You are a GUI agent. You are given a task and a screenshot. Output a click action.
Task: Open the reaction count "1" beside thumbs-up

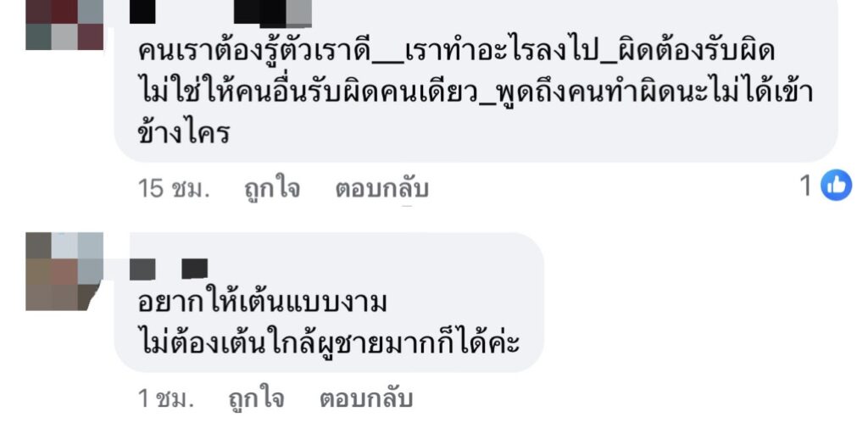point(806,186)
